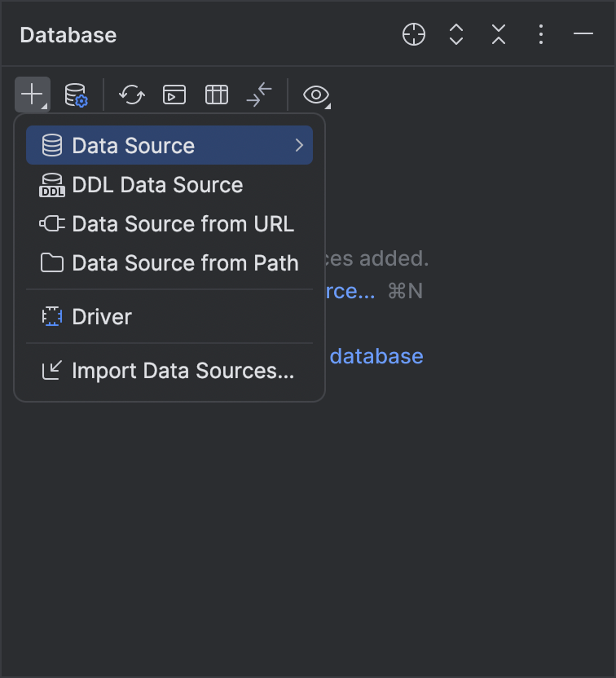The width and height of the screenshot is (616, 678).
Task: Click the blue database help link
Action: 376,355
